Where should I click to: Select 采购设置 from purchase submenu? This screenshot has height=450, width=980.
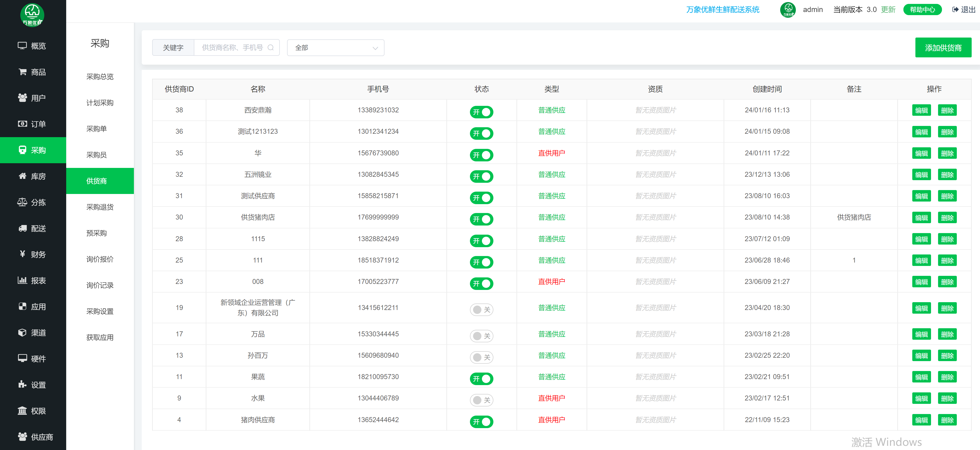[100, 311]
